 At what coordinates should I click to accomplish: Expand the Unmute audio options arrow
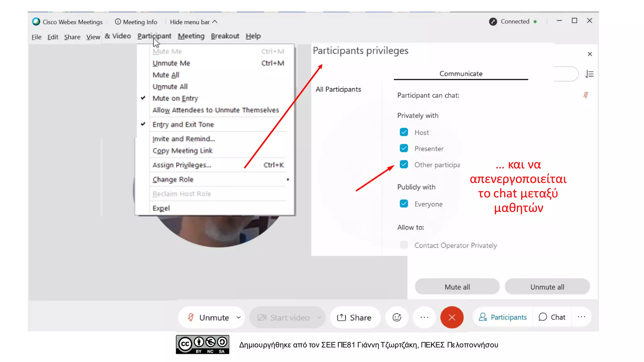click(x=239, y=317)
